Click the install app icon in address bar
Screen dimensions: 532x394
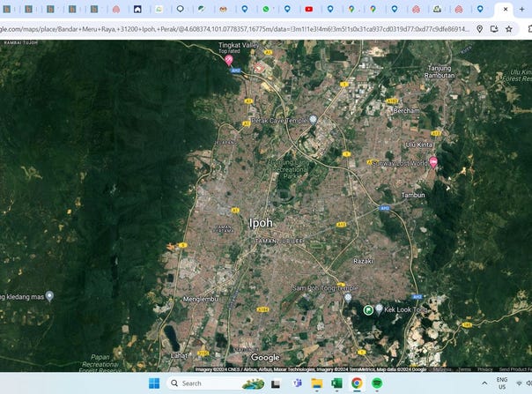(494, 29)
